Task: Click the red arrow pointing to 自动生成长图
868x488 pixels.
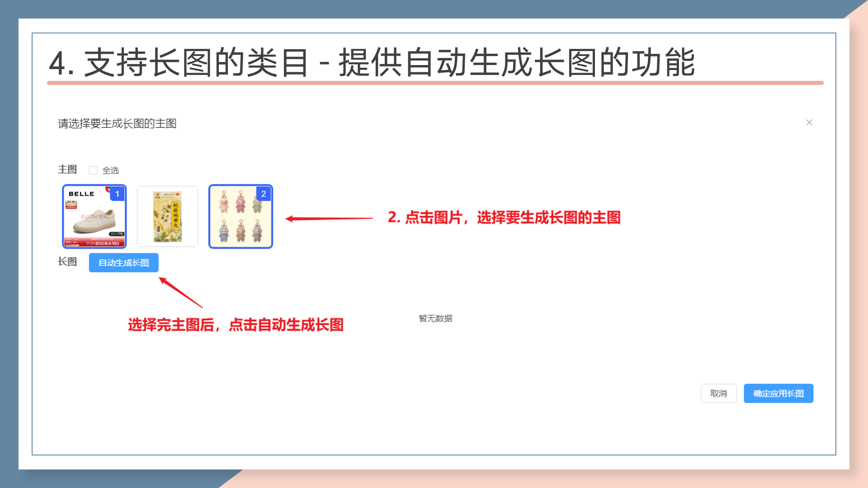Action: (181, 293)
